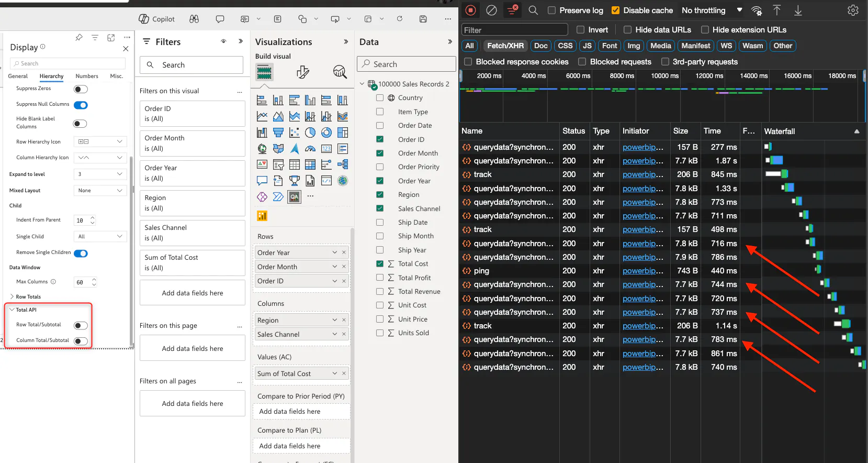Image resolution: width=868 pixels, height=463 pixels.
Task: Collapse the Visualizations pane
Action: pos(346,41)
